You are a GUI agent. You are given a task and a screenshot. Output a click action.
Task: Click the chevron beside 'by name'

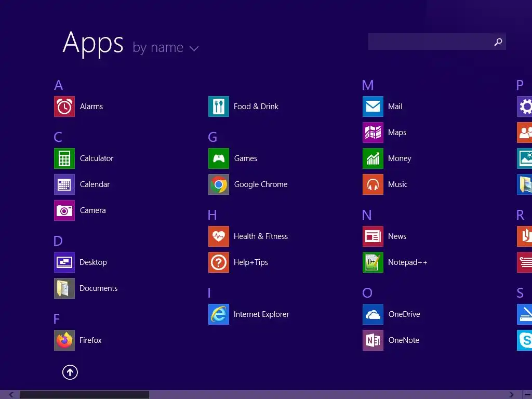pyautogui.click(x=194, y=48)
